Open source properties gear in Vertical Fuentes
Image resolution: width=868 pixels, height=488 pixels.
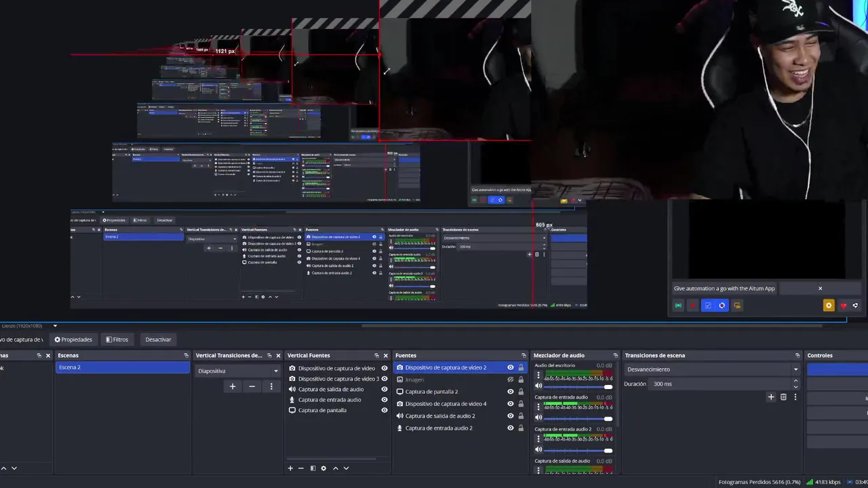point(323,468)
